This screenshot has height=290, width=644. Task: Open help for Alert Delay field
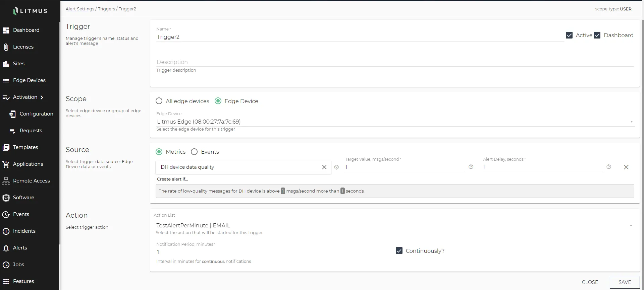pyautogui.click(x=609, y=167)
